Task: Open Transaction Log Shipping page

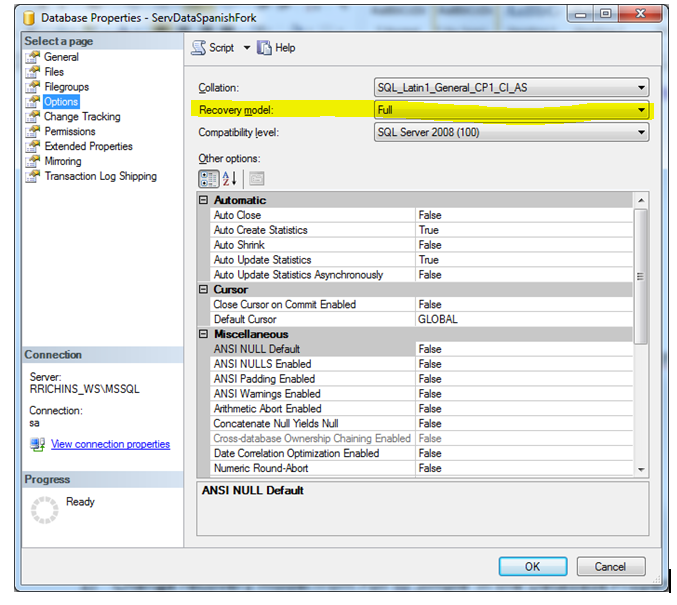Action: pos(100,176)
